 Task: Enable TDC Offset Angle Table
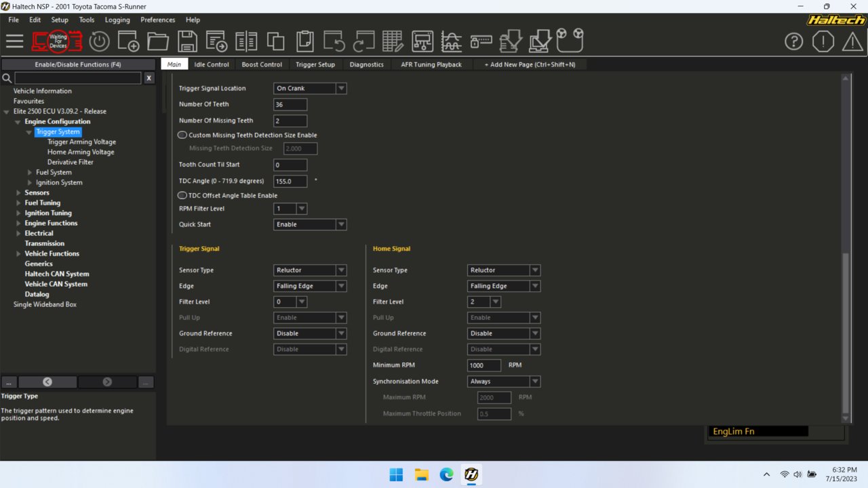tap(182, 195)
